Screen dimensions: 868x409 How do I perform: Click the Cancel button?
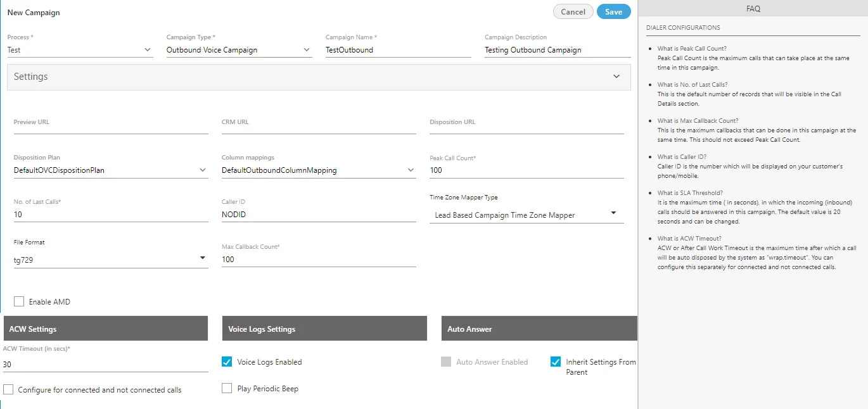point(573,12)
